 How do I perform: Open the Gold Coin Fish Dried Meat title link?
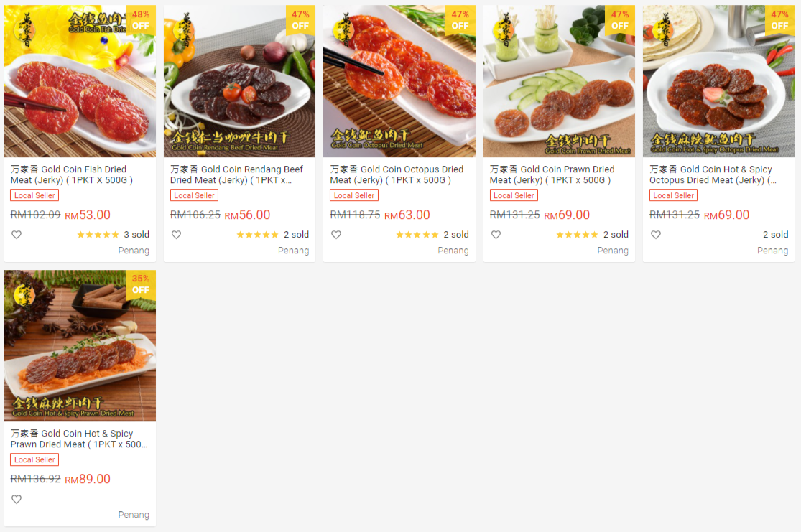point(72,174)
